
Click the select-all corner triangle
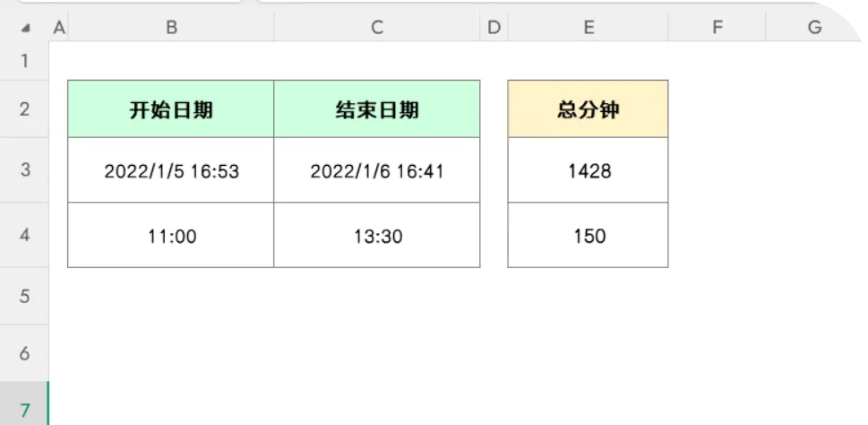25,29
